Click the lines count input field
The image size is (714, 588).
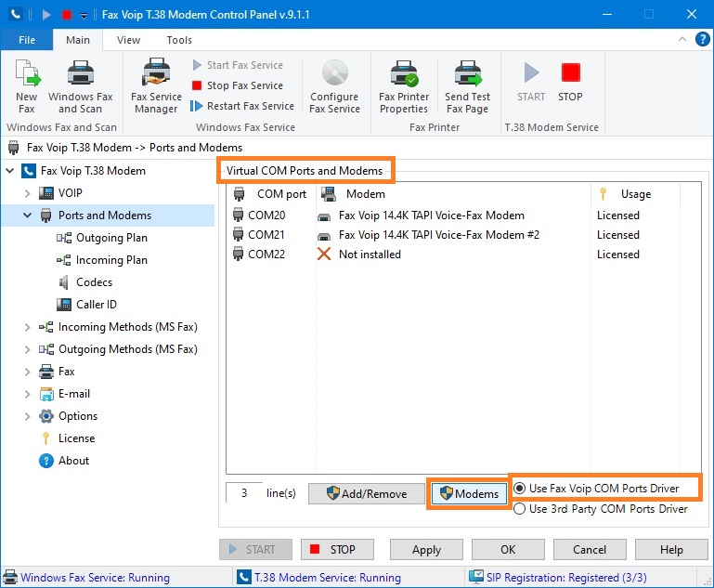[244, 493]
